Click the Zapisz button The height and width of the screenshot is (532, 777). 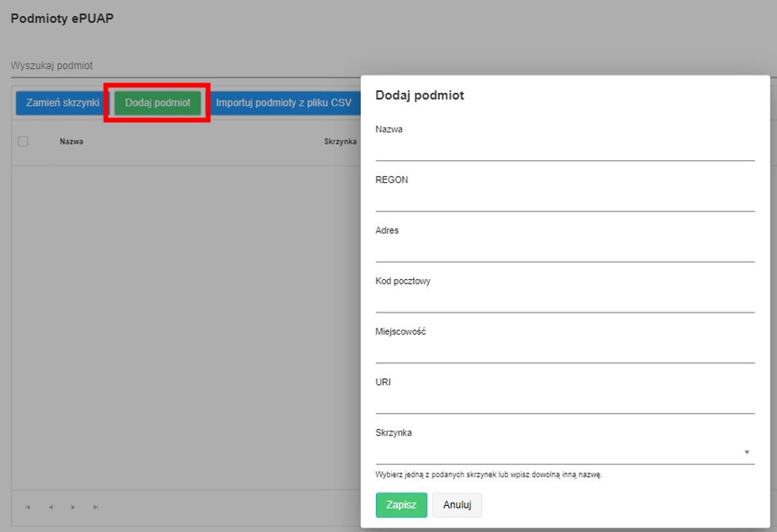point(401,505)
